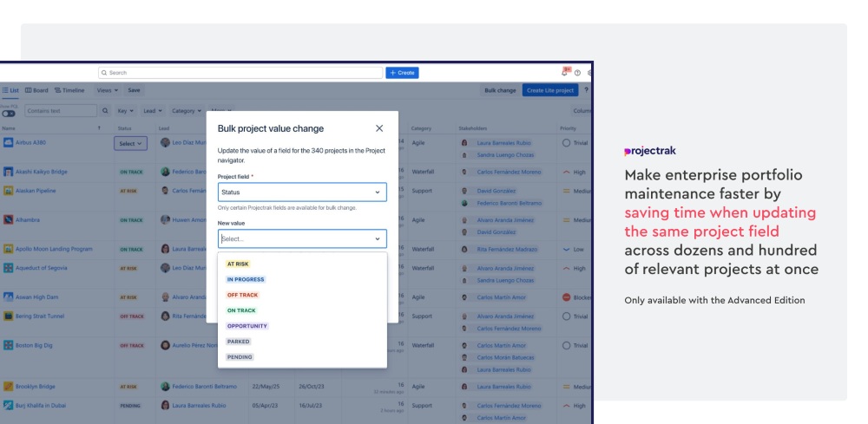Open Airbus A380 status Select dropdown
Image resolution: width=868 pixels, height=424 pixels.
click(131, 143)
